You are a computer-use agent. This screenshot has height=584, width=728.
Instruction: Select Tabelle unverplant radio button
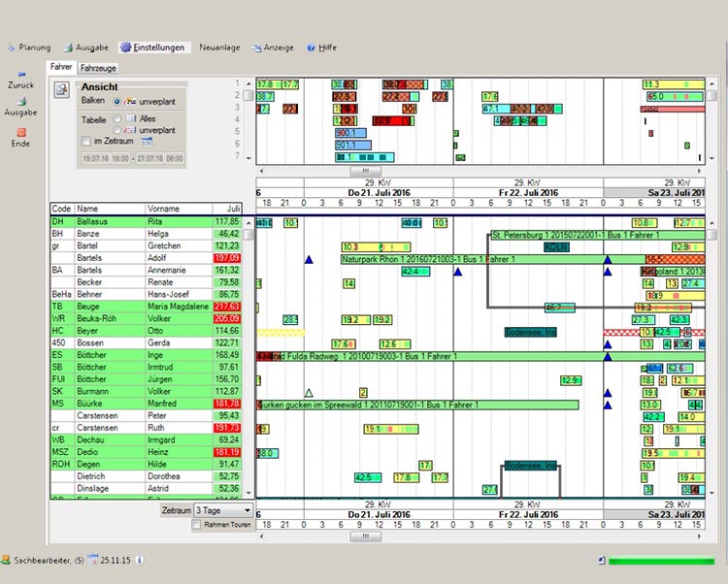coord(117,130)
